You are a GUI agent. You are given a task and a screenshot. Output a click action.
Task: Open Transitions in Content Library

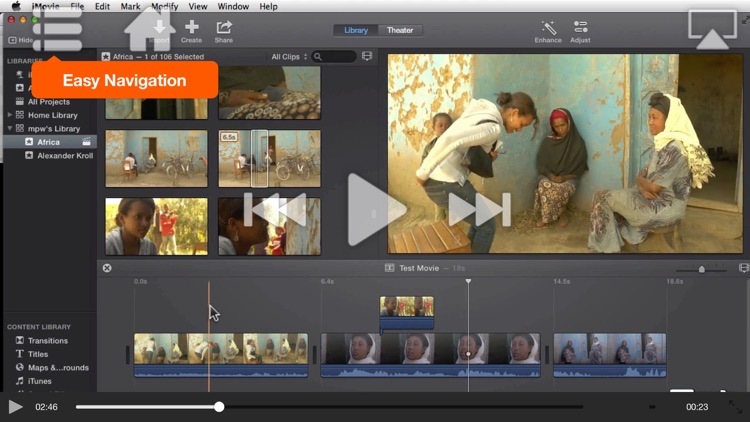point(50,341)
